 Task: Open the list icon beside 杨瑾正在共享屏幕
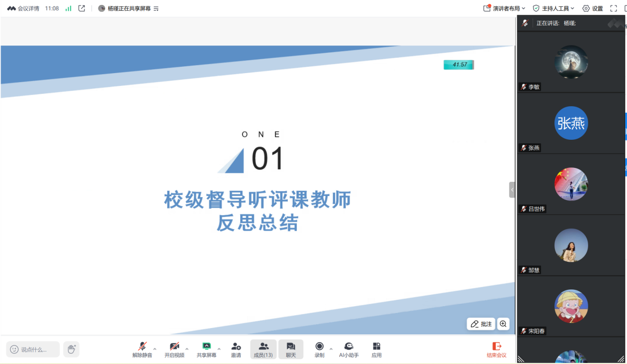(x=156, y=8)
